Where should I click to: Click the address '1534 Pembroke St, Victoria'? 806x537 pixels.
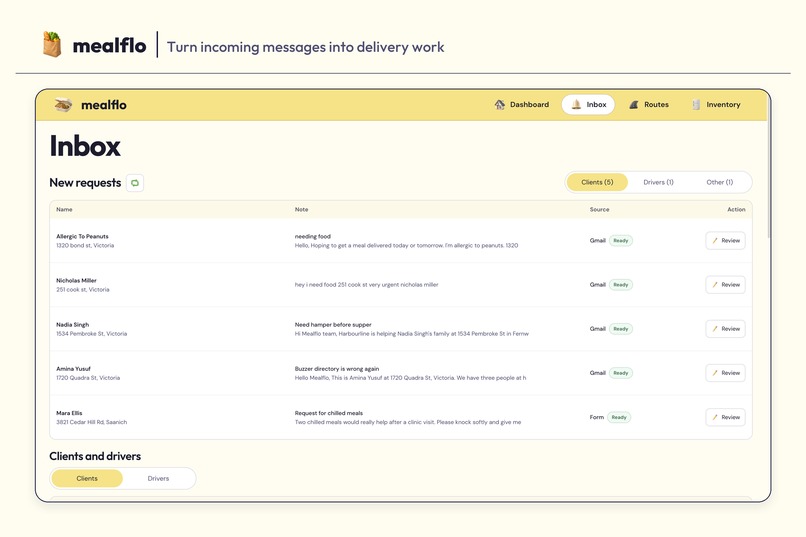91,334
